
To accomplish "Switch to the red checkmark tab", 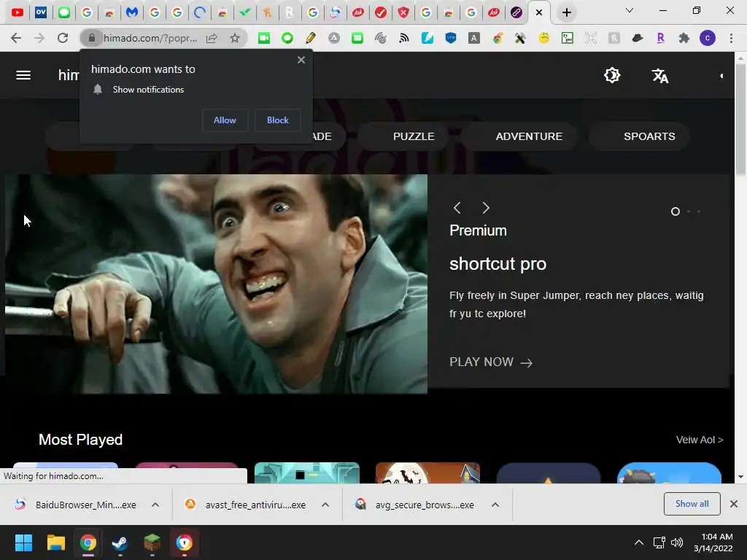I will coord(381,12).
